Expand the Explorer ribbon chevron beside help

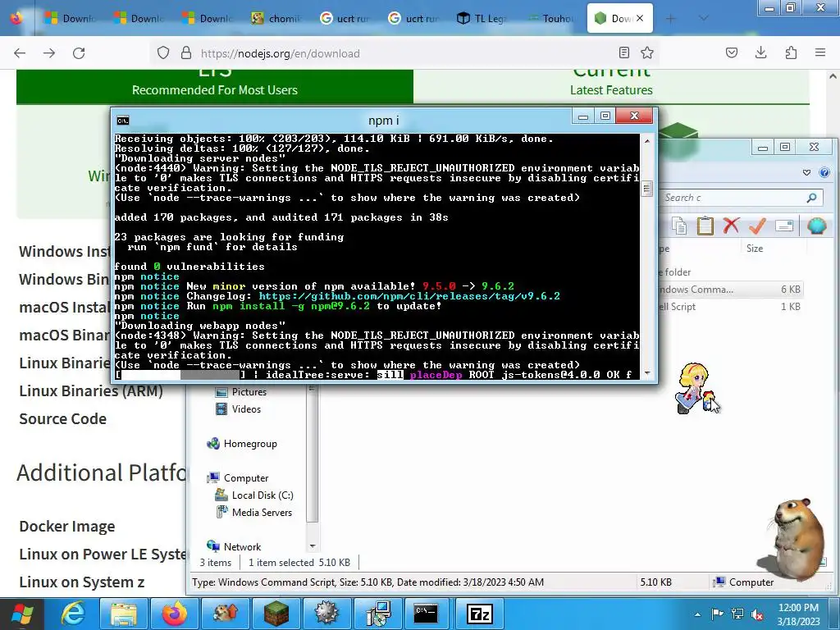point(807,172)
